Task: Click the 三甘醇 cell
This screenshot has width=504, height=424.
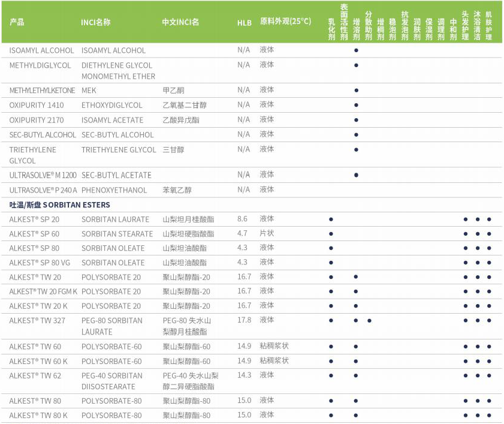Action: 173,149
